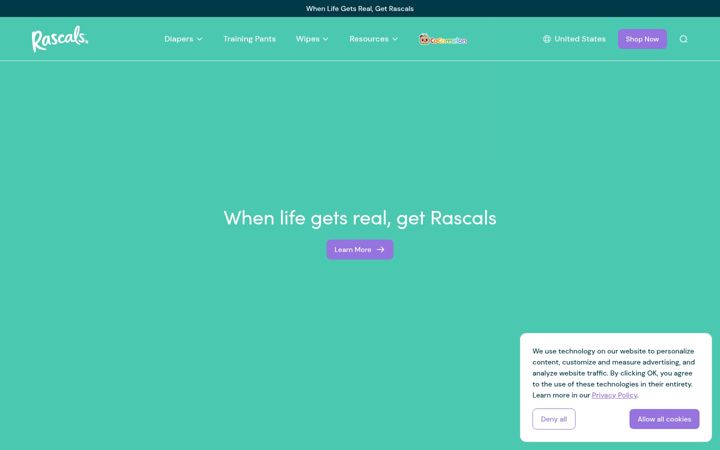Click the Rascals logo
Screen dimensions: 720x450
pyautogui.click(x=60, y=39)
